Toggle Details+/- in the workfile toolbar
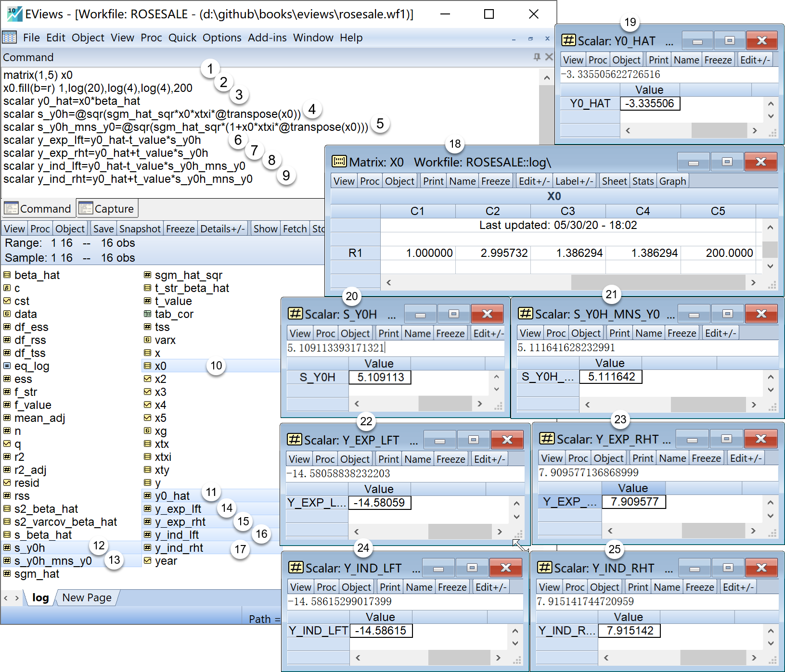The height and width of the screenshot is (672, 785). [x=222, y=229]
